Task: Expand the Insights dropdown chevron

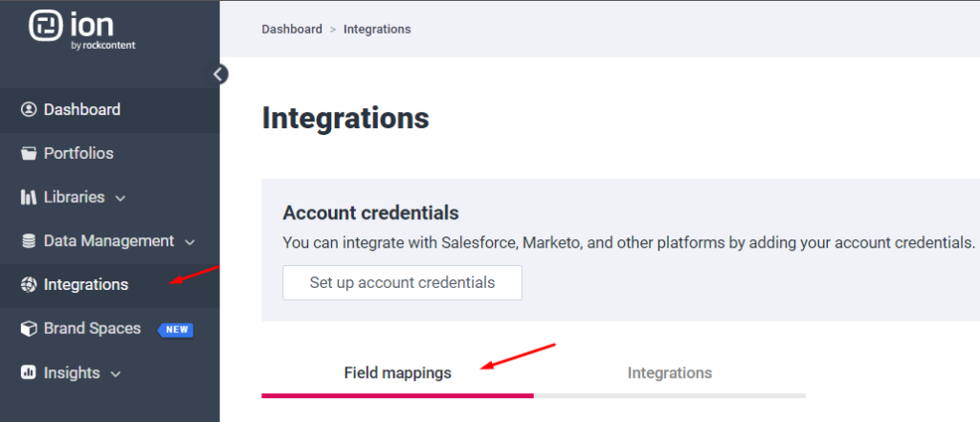Action: click(116, 374)
